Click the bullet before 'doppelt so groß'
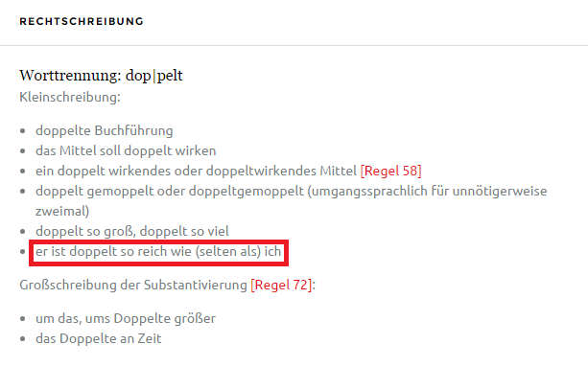 coord(23,232)
